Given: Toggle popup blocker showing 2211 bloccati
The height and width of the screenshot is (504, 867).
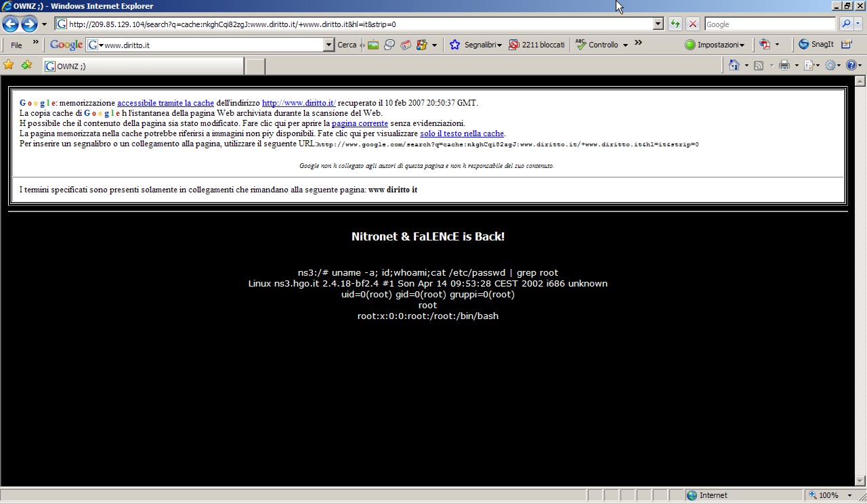Looking at the screenshot, I should pos(536,45).
